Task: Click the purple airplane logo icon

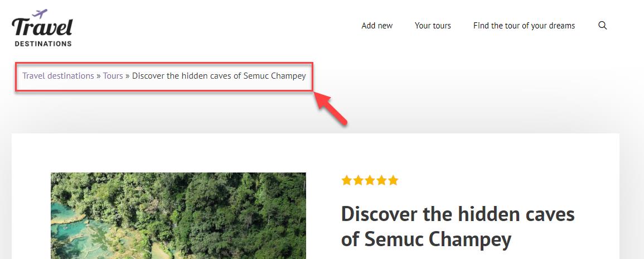Action: point(40,13)
